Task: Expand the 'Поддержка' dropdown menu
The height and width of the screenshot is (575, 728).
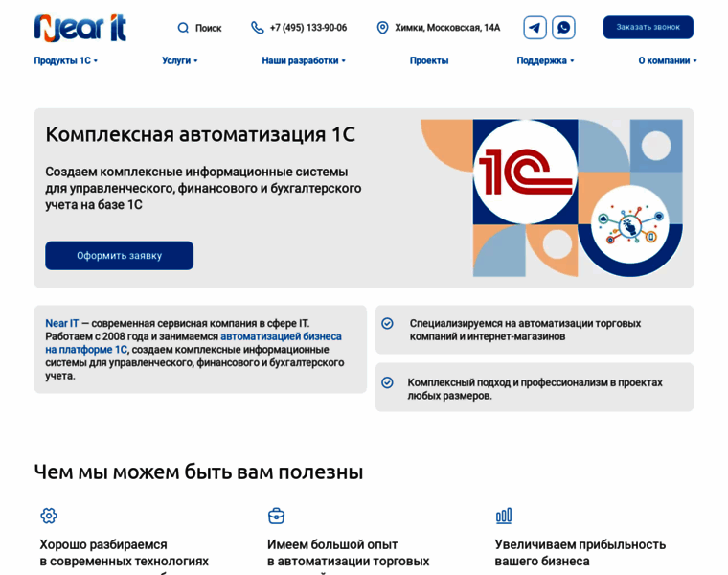Action: click(x=546, y=60)
